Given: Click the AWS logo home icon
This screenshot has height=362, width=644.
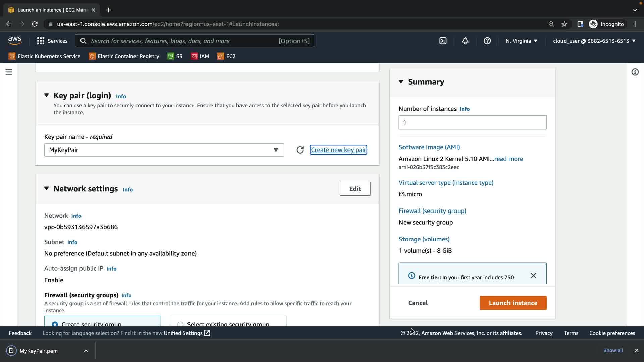Looking at the screenshot, I should coord(15,40).
